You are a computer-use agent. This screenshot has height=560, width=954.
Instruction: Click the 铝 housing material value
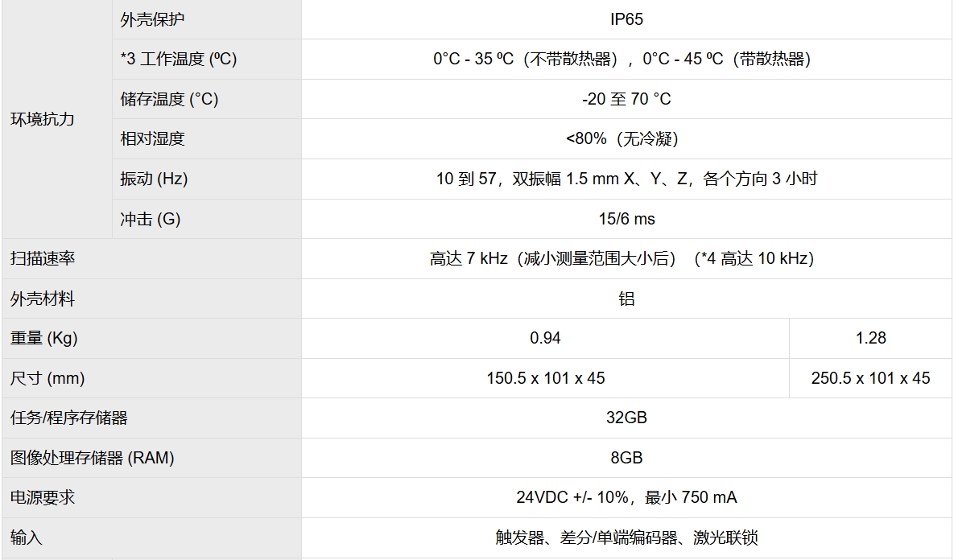626,299
